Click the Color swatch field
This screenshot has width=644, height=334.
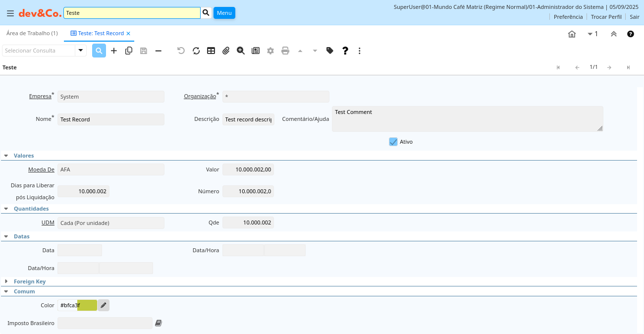point(87,305)
